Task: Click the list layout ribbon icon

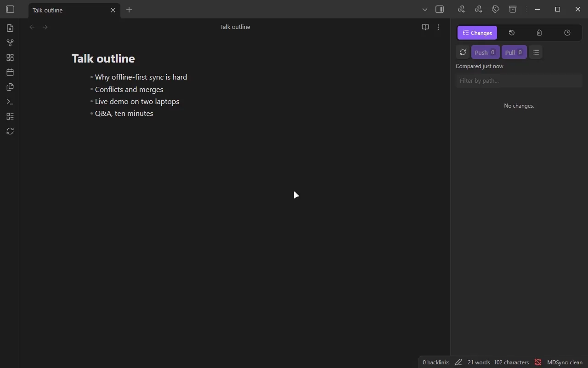Action: (10, 116)
